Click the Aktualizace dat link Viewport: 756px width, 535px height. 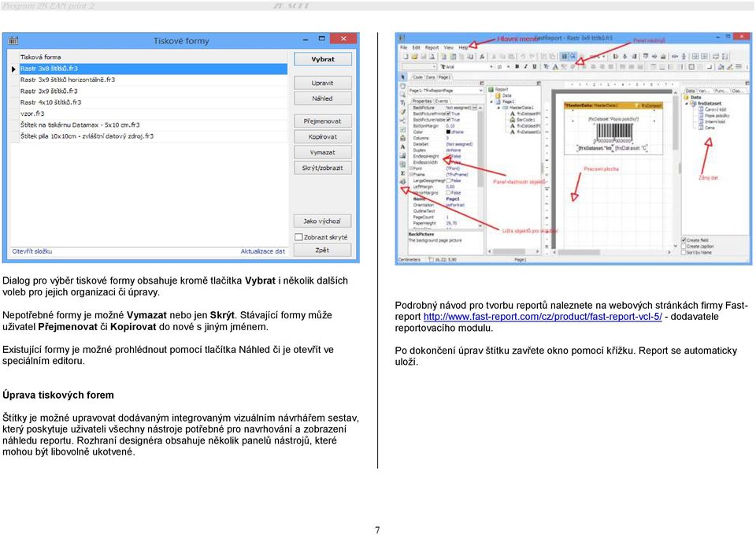point(263,251)
